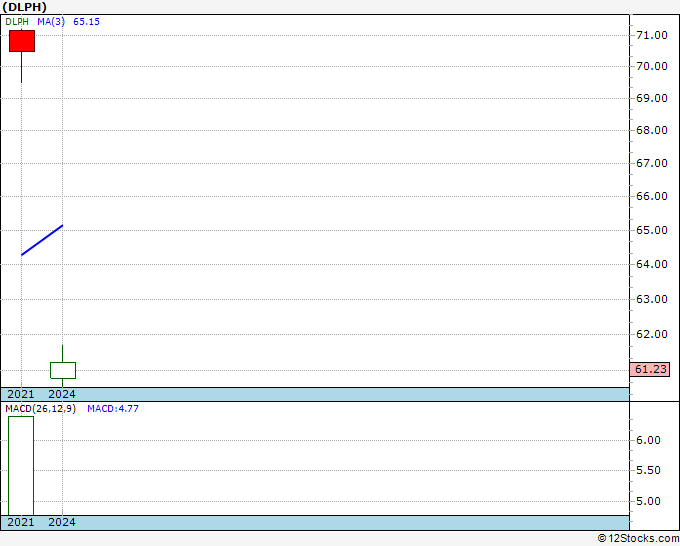Click the MACD:4.77 value label
Screen dimensions: 680x546
coord(113,409)
